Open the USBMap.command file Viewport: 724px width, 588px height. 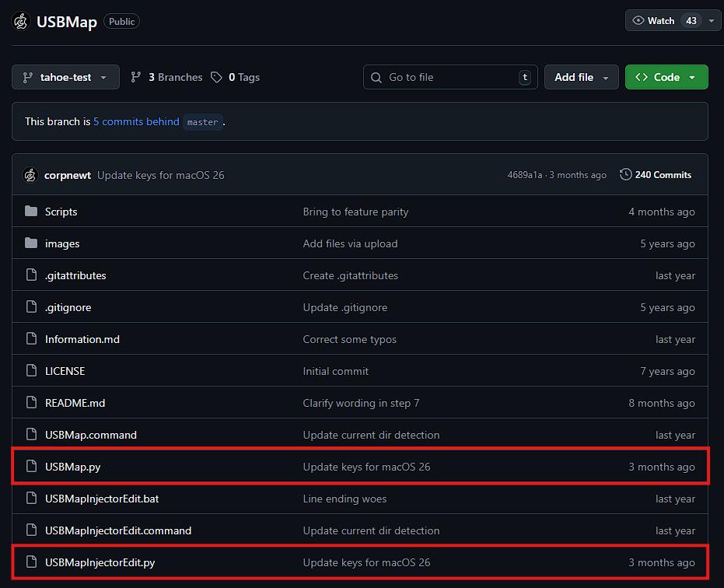[x=91, y=435]
